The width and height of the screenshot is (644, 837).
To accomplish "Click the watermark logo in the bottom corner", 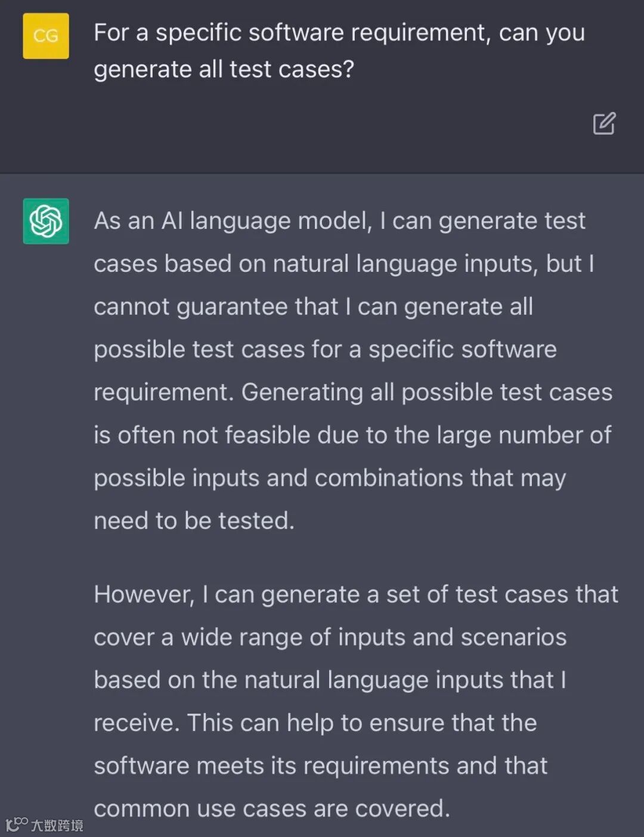I will tap(17, 824).
